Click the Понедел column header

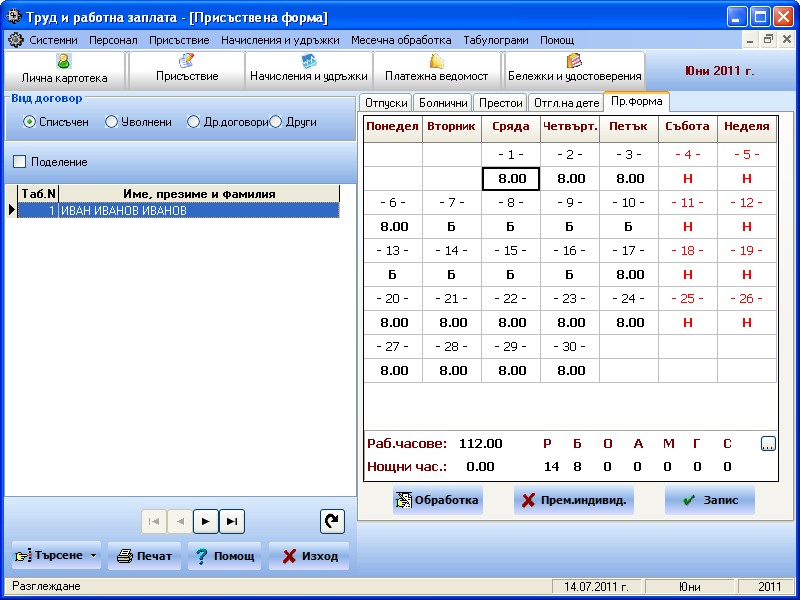393,127
